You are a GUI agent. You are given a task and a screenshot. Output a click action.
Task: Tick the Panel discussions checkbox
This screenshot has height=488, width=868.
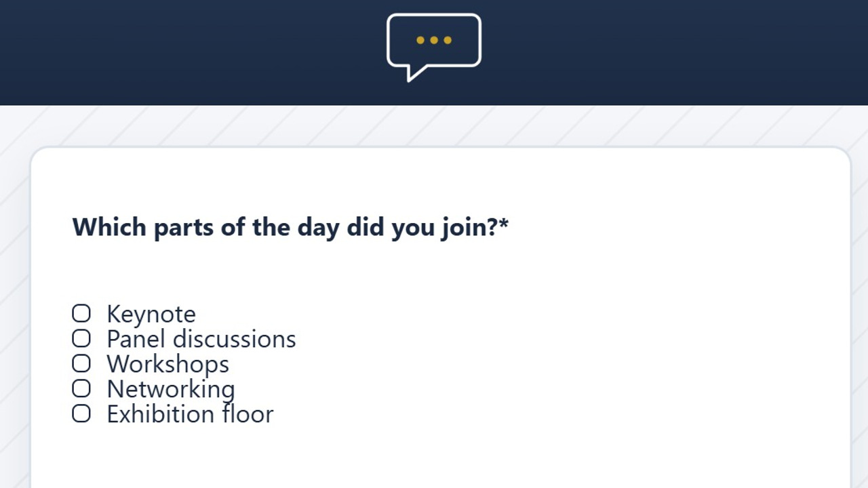81,338
